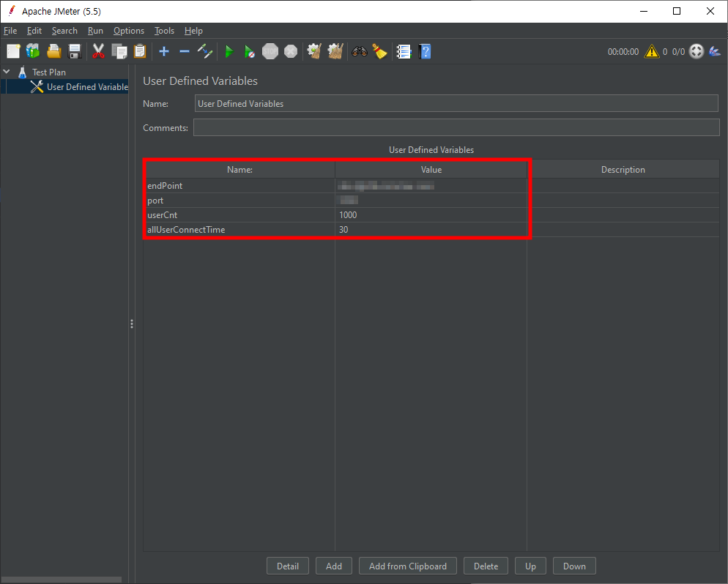Click the blurred endPoint value cell
The height and width of the screenshot is (584, 728).
point(431,186)
